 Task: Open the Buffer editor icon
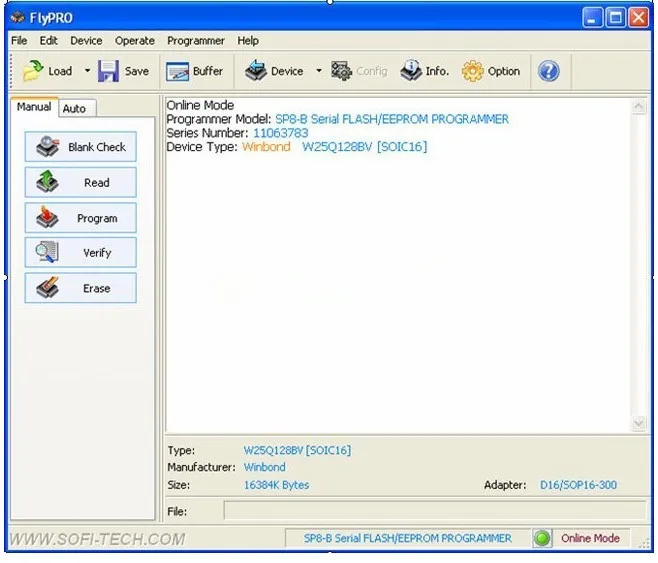(x=177, y=71)
